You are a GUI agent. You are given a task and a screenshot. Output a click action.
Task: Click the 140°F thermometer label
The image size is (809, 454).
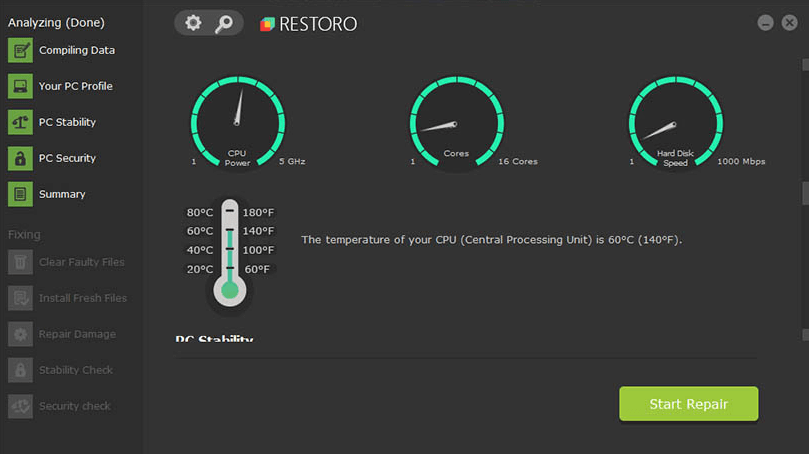258,231
